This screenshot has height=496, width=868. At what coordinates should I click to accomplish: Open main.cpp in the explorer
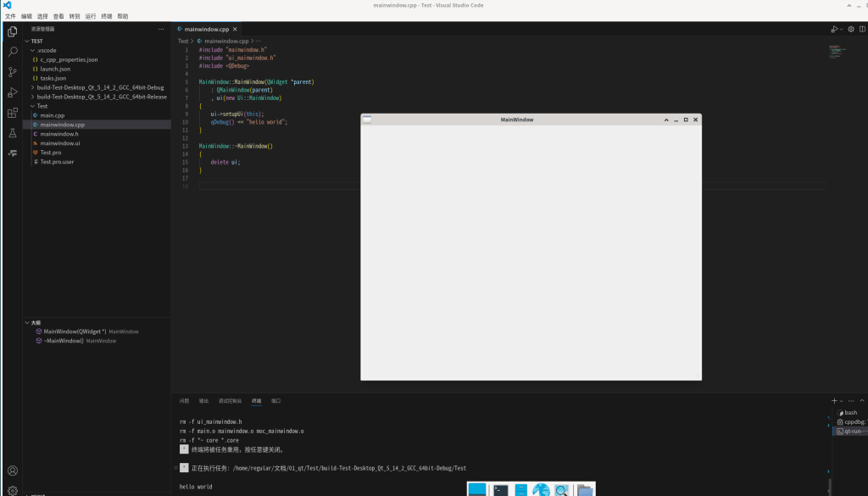[52, 115]
